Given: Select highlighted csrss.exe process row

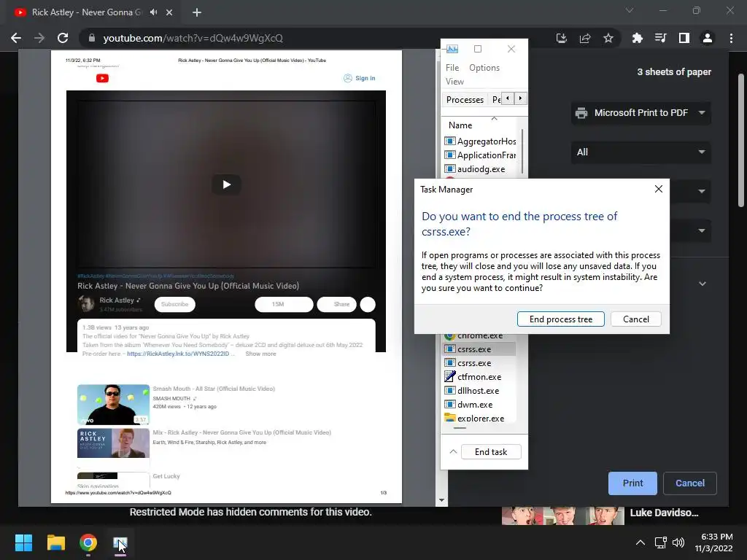Looking at the screenshot, I should [479, 349].
